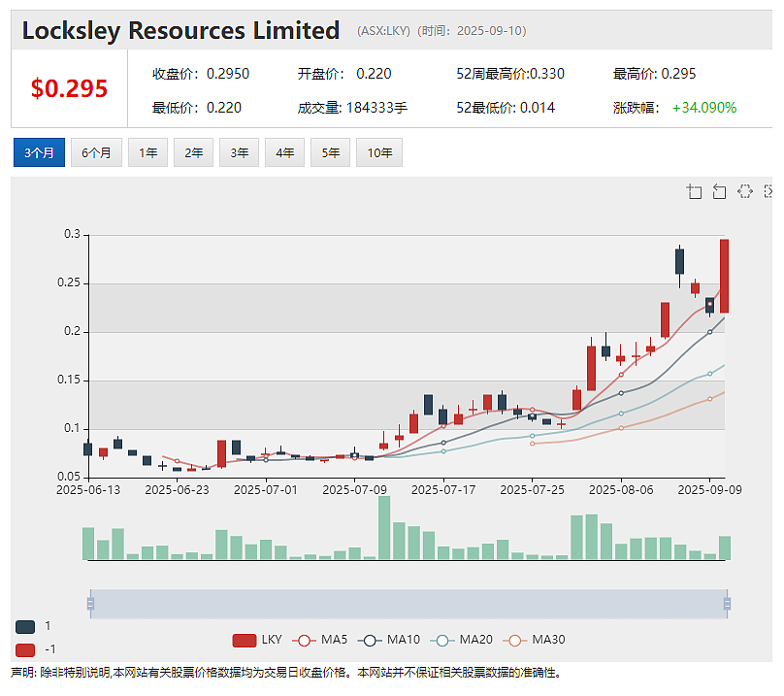
Task: Click the cut-off icon at toolbar edge
Action: coord(768,191)
